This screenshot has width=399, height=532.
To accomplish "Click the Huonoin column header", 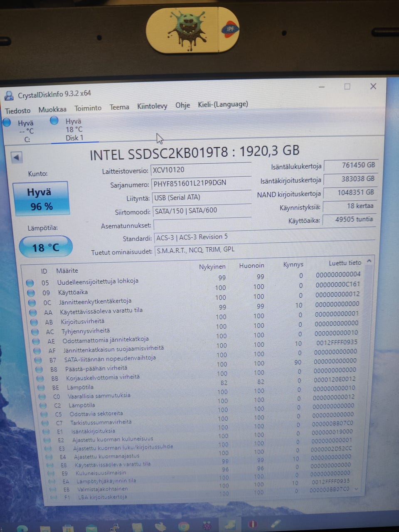I will click(x=251, y=265).
